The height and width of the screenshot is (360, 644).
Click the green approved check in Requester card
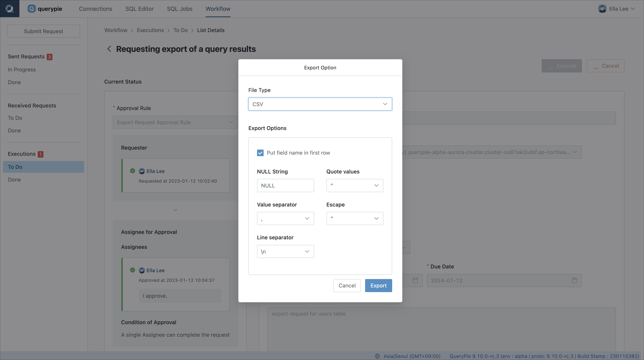(132, 171)
